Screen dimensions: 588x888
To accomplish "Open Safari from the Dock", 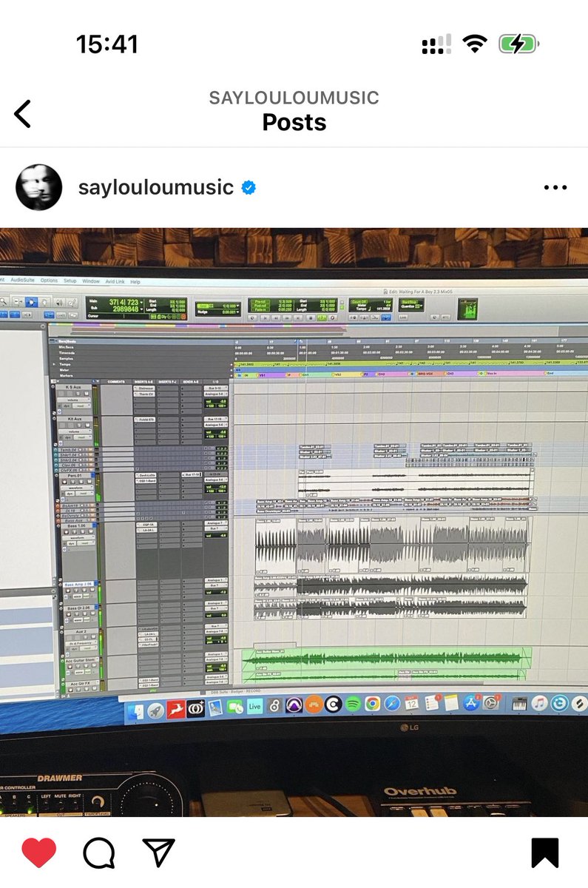I will pos(392,704).
